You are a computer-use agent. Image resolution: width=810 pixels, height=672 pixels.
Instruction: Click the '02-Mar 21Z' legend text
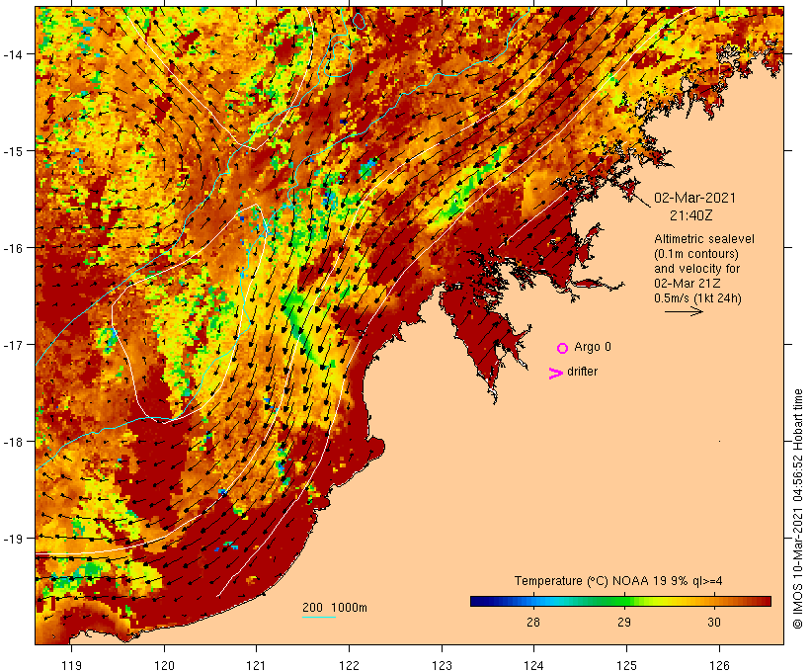(688, 284)
